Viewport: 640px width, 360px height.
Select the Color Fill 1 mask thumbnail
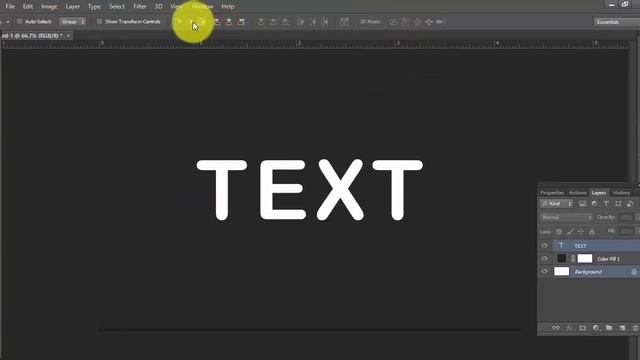pyautogui.click(x=584, y=258)
